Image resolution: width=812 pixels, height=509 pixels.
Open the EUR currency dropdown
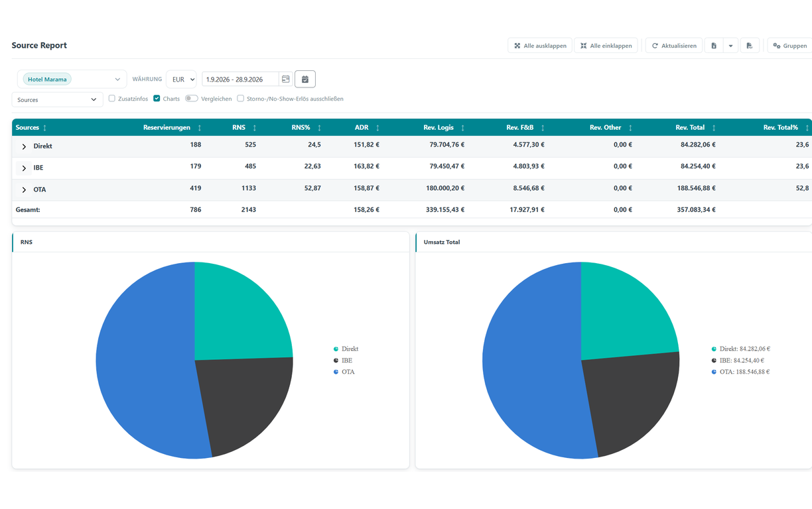tap(181, 80)
